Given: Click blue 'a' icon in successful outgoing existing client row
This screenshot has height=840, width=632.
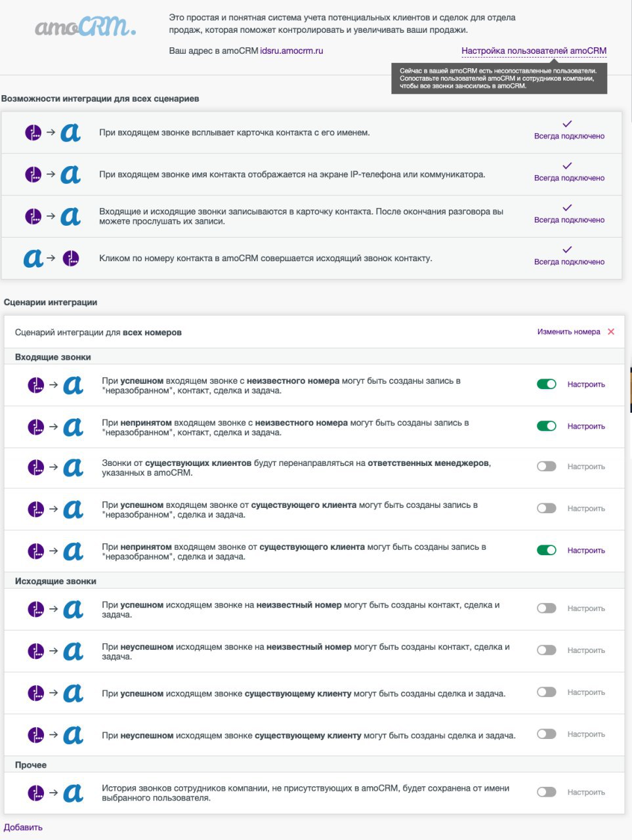Looking at the screenshot, I should [x=73, y=694].
